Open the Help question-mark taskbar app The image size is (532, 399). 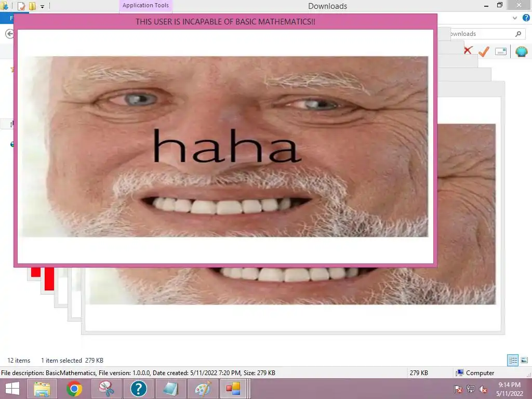click(138, 389)
